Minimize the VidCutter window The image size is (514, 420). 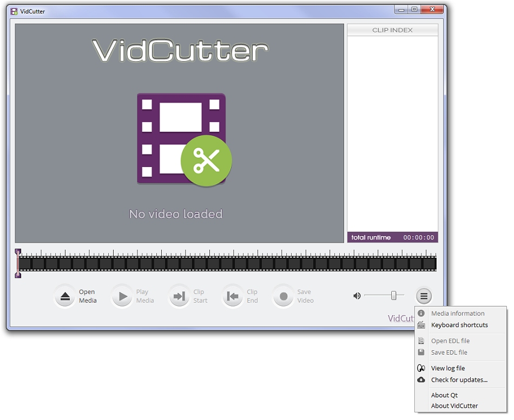pos(401,10)
